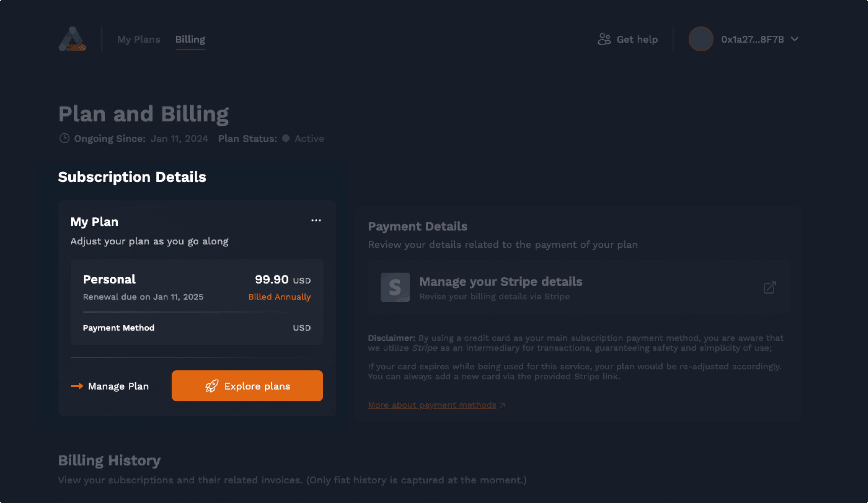The width and height of the screenshot is (868, 503).
Task: Click the triangular app logo icon
Action: click(x=72, y=39)
